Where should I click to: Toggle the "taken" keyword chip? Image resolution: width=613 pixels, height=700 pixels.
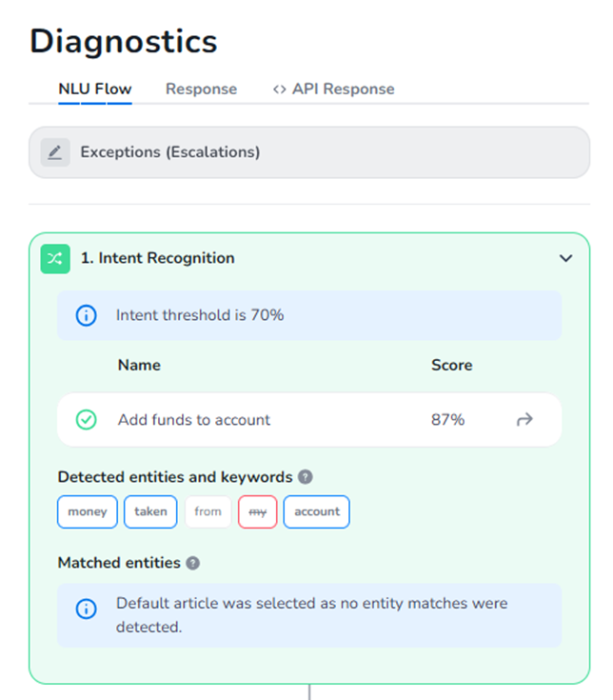pyautogui.click(x=150, y=511)
